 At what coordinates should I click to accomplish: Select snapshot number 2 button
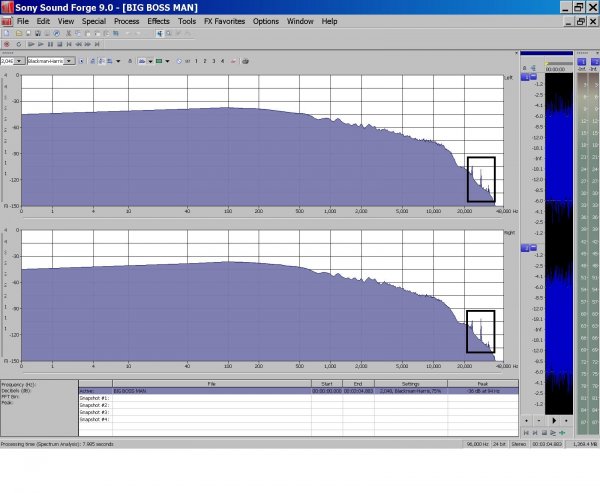coord(204,61)
